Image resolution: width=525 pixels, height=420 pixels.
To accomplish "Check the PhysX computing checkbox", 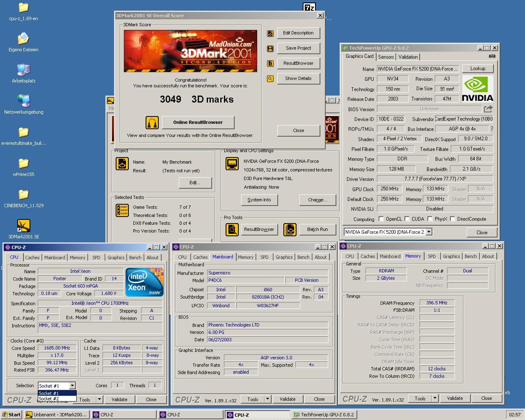I will coord(430,219).
